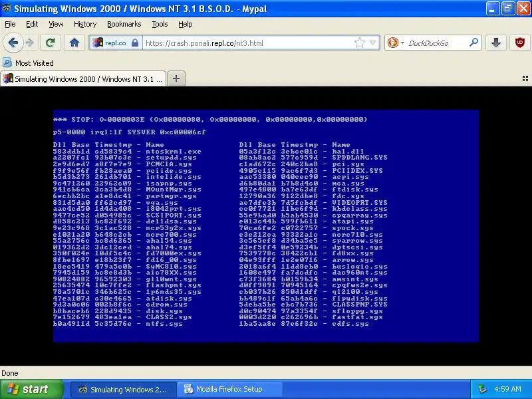Screen dimensions: 532x399
Task: Open the Windows start button
Action: 31,389
